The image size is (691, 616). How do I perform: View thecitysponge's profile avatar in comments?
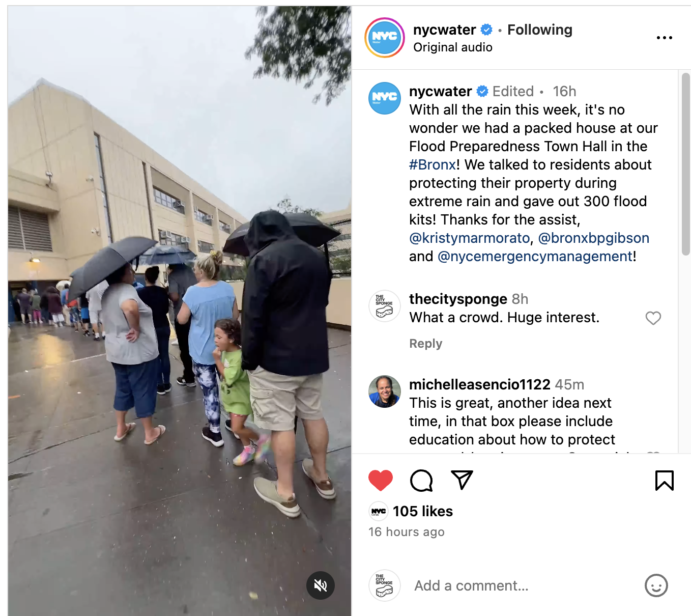point(385,306)
